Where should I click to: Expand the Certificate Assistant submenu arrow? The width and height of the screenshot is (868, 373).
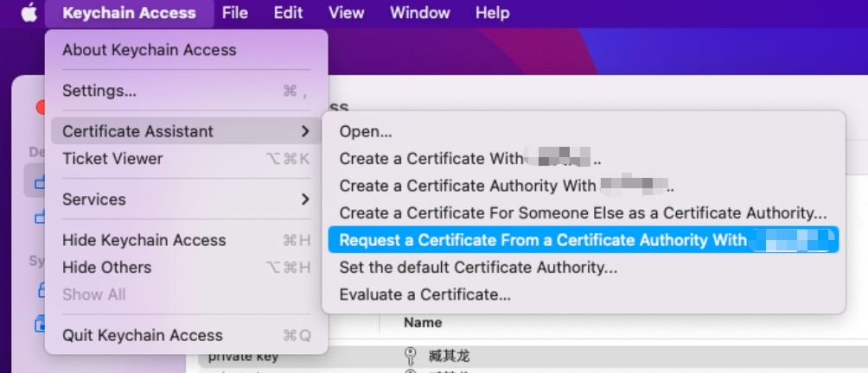(x=304, y=131)
